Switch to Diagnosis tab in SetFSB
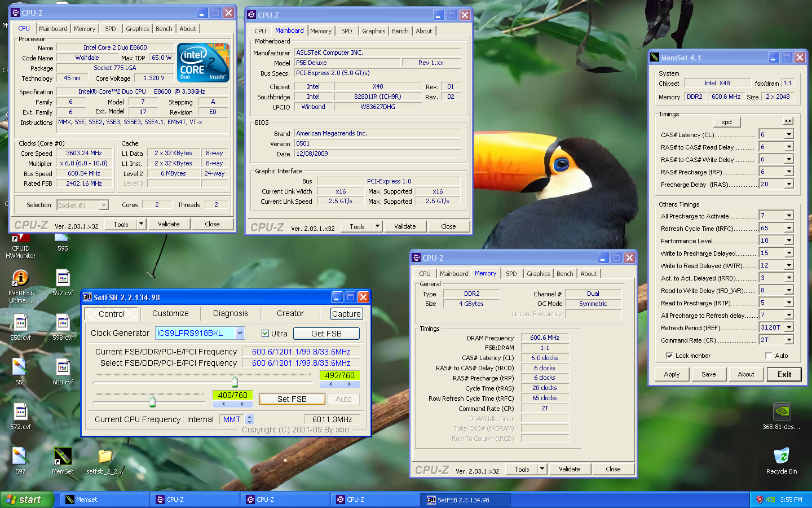Screen dimensions: 812x508 [230, 313]
